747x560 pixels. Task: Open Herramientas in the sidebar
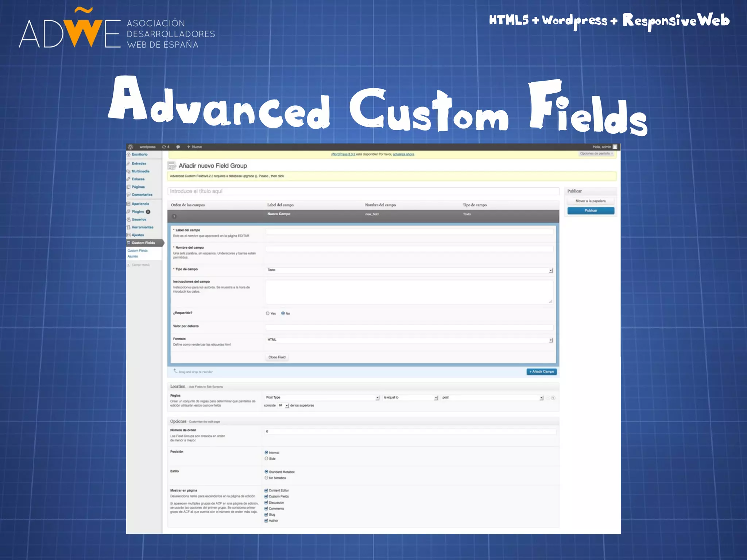[142, 227]
